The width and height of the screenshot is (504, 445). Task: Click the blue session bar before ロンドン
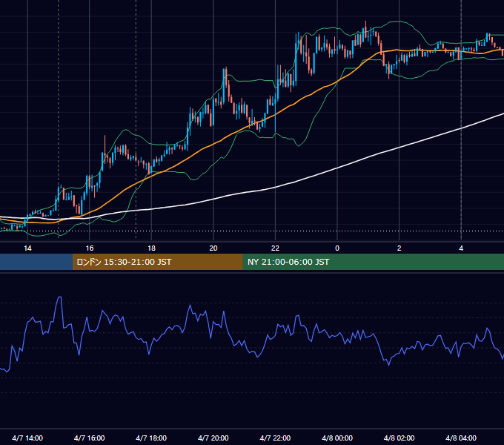(x=36, y=262)
